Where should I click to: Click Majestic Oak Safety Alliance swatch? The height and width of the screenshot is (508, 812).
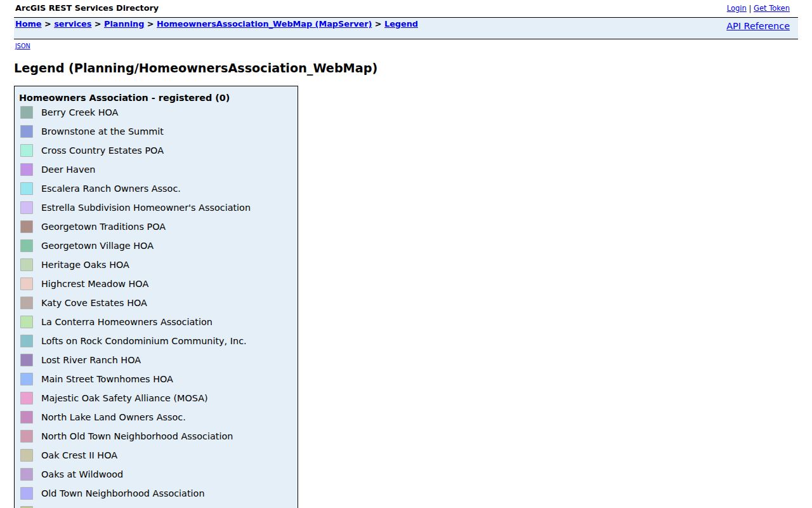click(27, 398)
